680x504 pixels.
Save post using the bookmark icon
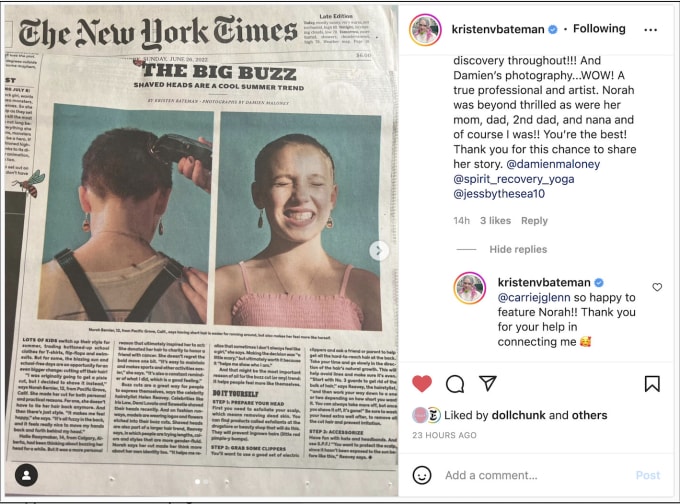coord(652,384)
